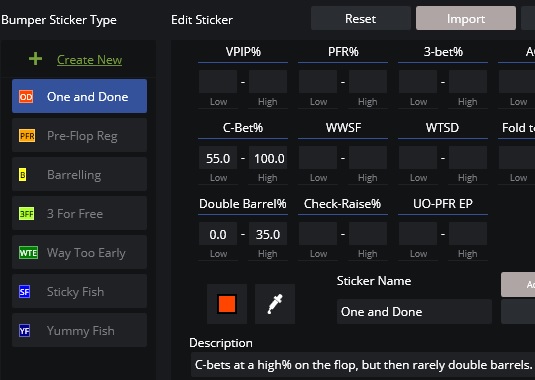Select the Way Too Early sticker type
This screenshot has width=535, height=380.
coord(79,252)
